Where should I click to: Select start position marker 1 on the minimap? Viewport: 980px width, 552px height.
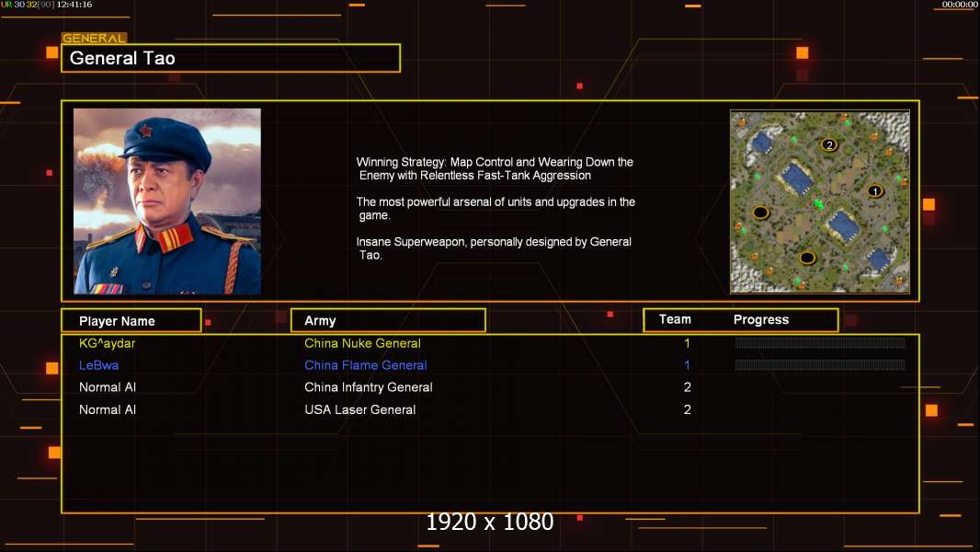[x=875, y=191]
